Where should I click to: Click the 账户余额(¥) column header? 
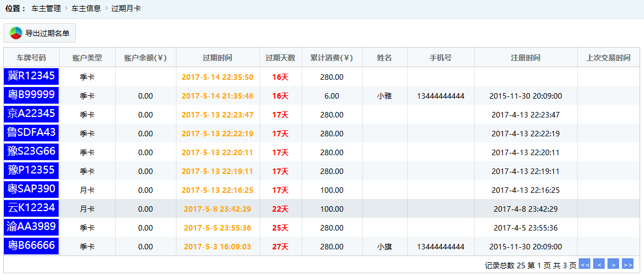[146, 58]
